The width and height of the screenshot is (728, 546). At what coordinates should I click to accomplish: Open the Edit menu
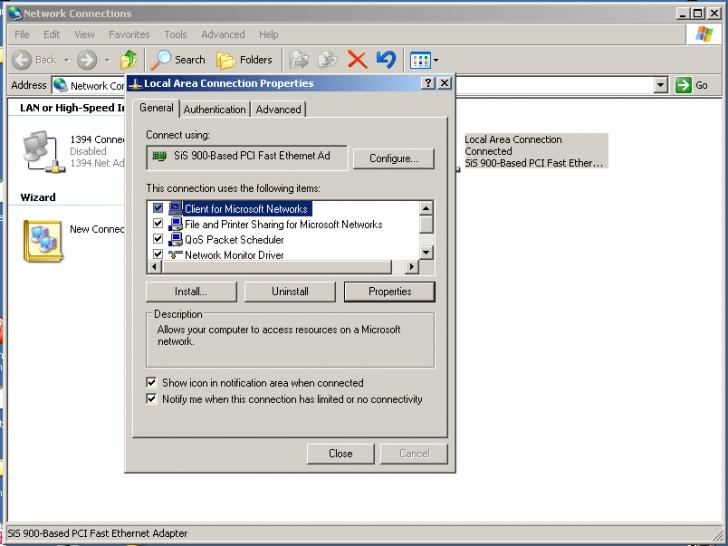point(52,34)
